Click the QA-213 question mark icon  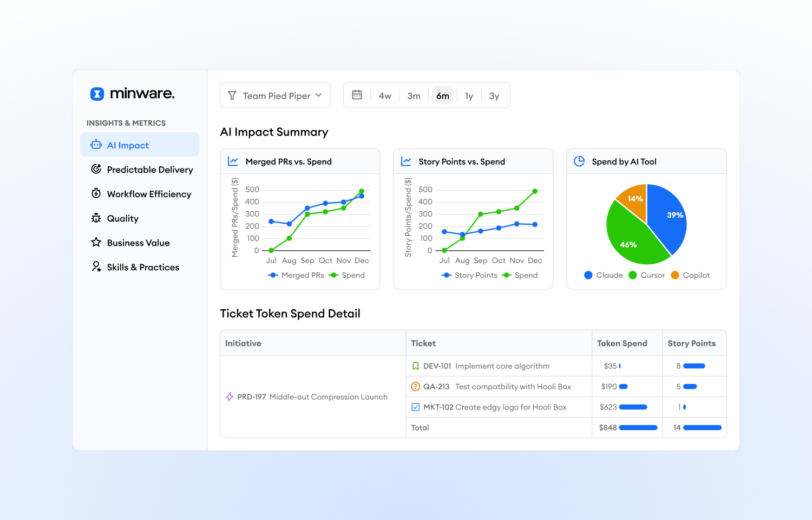[x=416, y=386]
